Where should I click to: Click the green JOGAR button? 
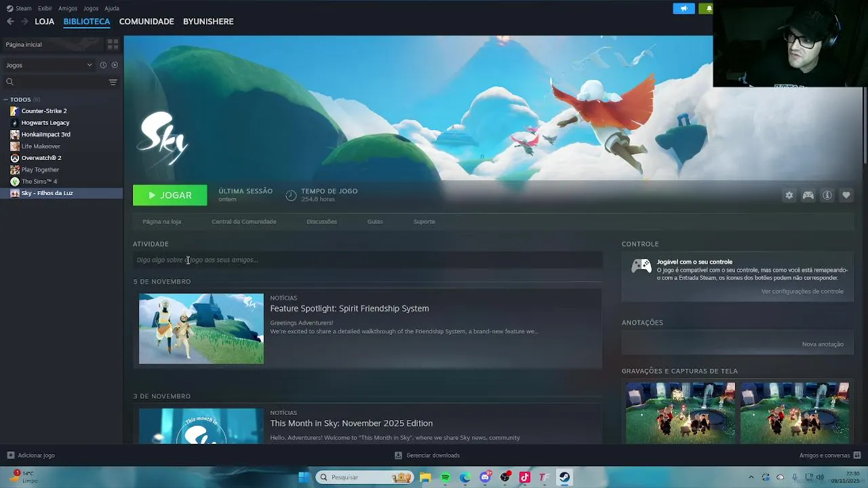(x=170, y=195)
